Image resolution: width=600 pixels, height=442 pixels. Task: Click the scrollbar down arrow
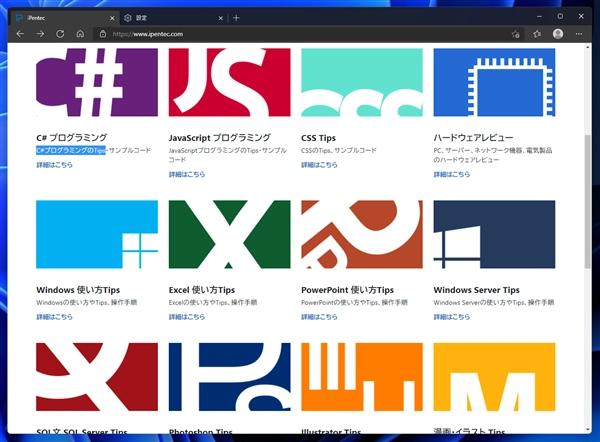pyautogui.click(x=587, y=430)
